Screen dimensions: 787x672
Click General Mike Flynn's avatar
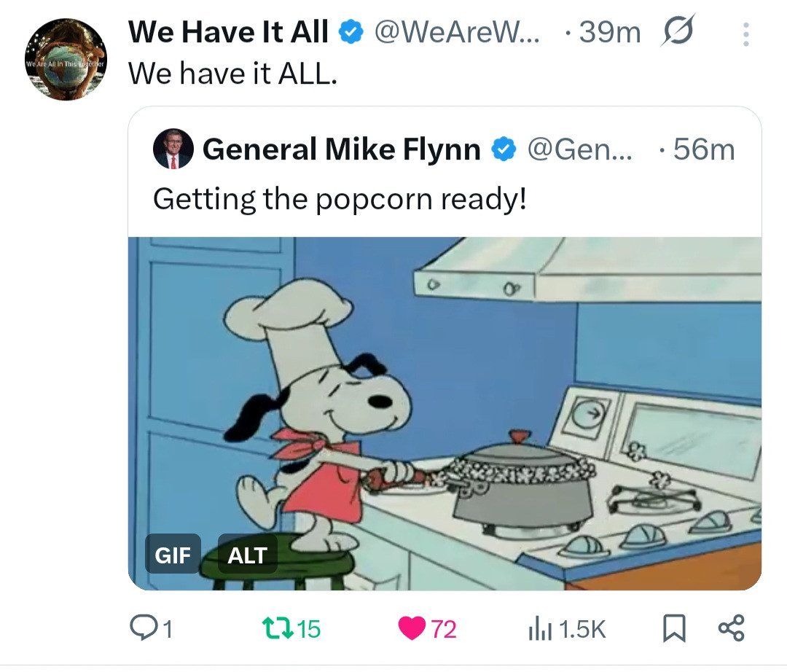click(x=173, y=150)
